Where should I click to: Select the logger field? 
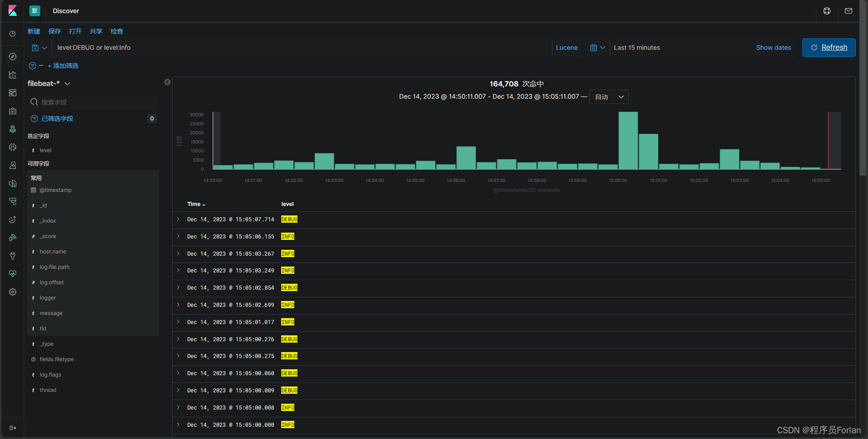48,298
